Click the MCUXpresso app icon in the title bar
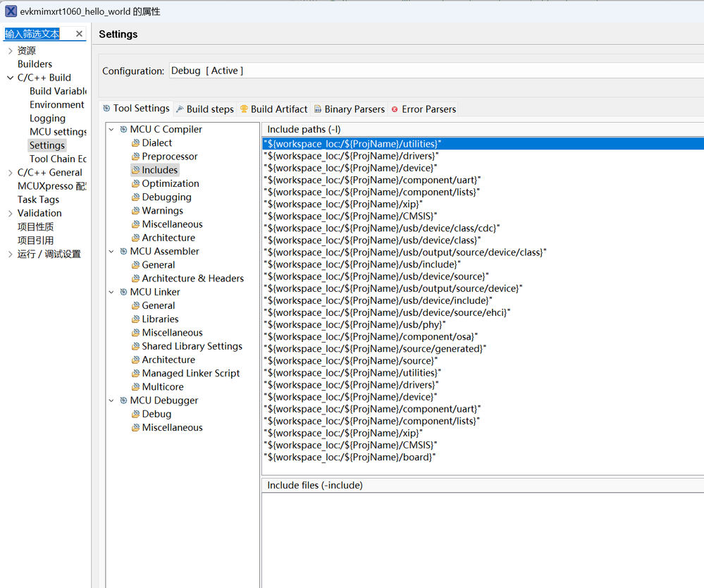Viewport: 704px width, 588px height. 11,11
